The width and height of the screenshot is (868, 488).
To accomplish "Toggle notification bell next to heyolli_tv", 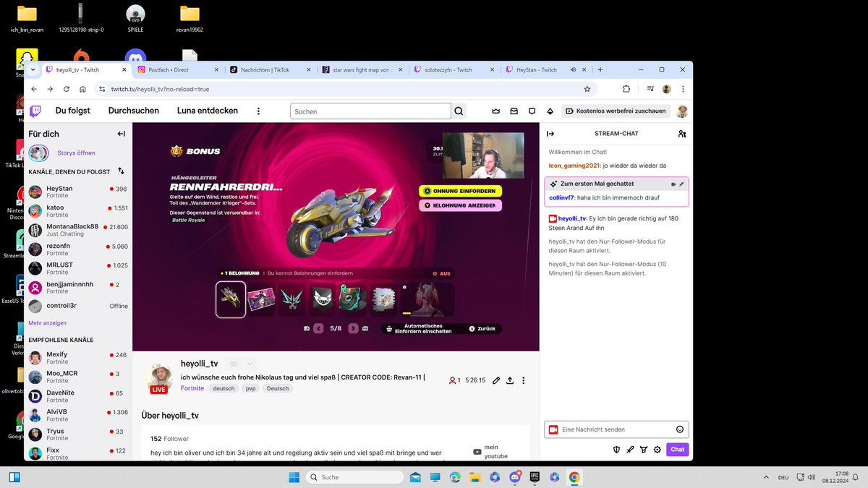I will click(x=233, y=364).
